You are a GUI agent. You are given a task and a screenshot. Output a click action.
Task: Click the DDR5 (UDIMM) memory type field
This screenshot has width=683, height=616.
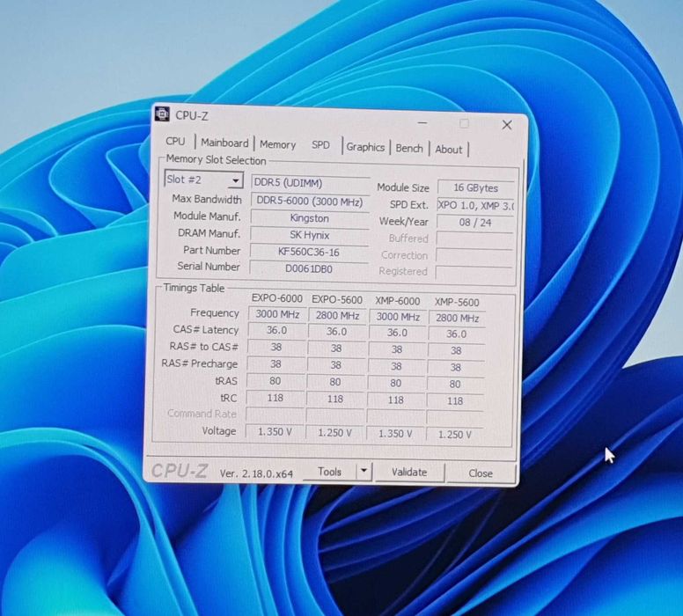pyautogui.click(x=310, y=183)
